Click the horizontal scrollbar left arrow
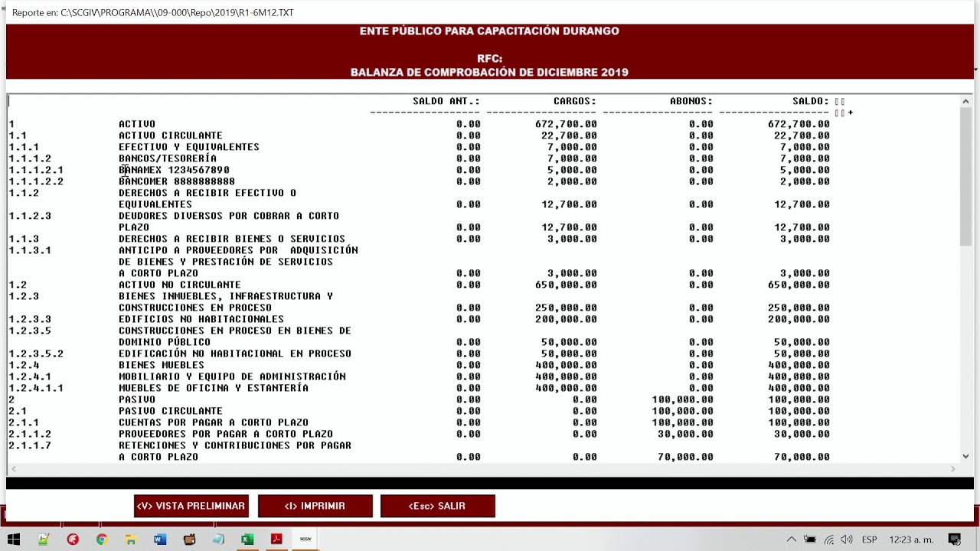 point(14,468)
